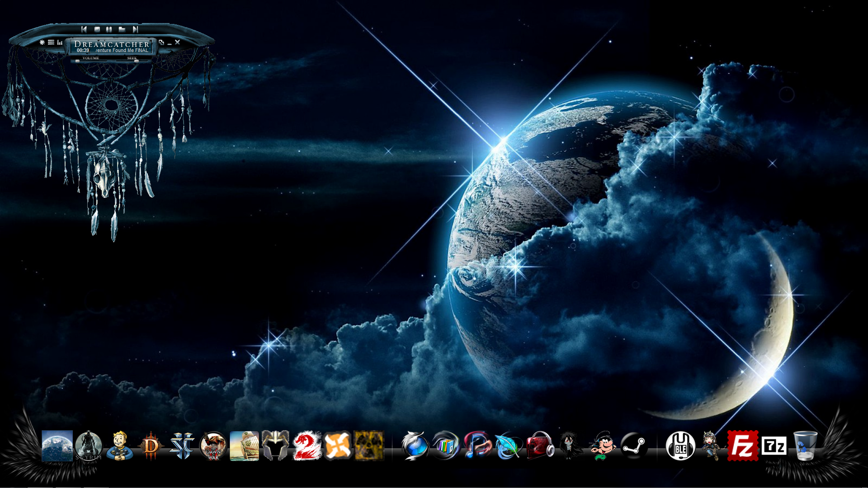Launch Guild Wars 2 from the dock
This screenshot has height=488, width=868.
[x=307, y=446]
